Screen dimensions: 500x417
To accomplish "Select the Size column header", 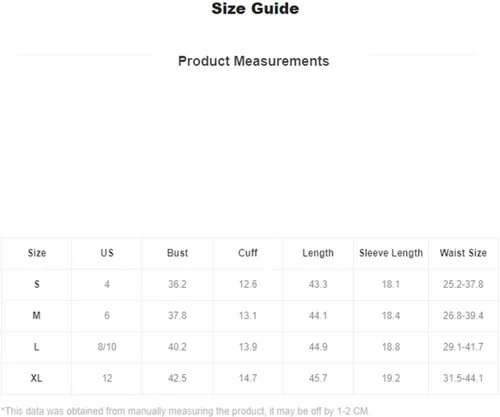I will (37, 253).
